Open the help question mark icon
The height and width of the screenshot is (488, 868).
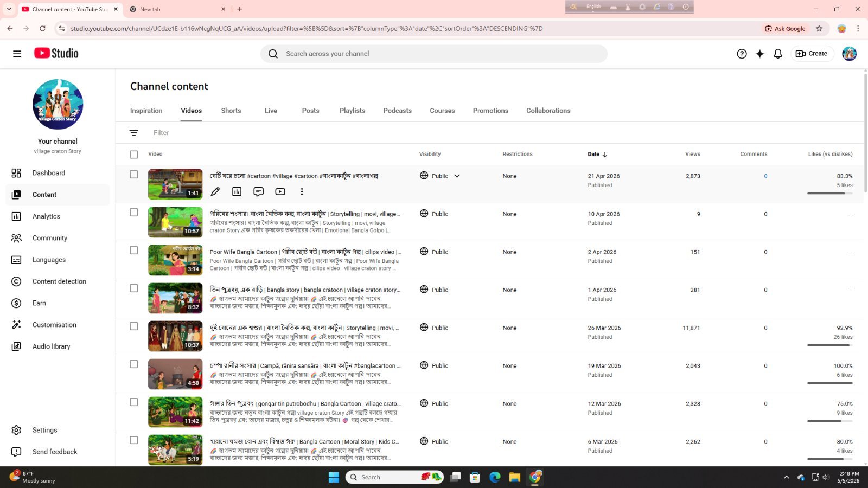(742, 54)
